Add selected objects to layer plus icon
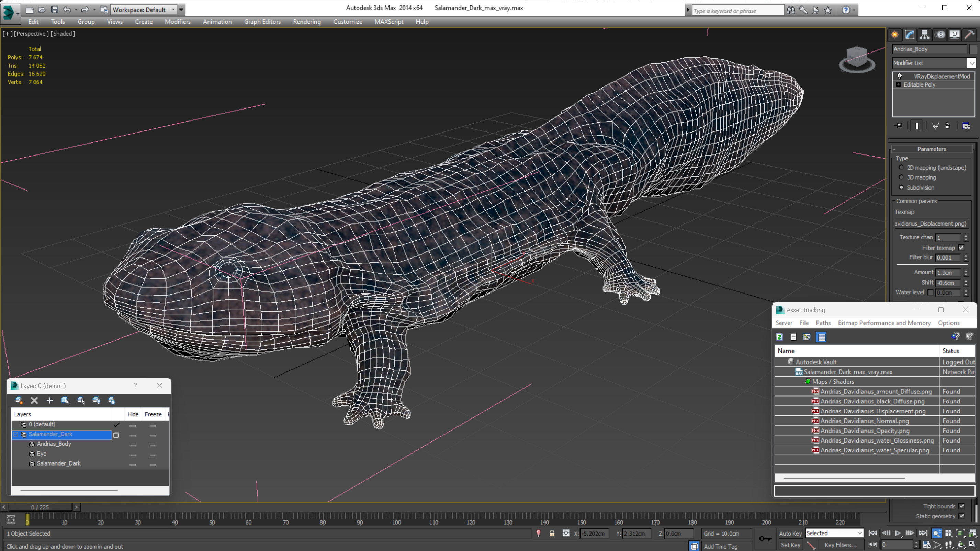Screen dimensions: 980x551 click(x=50, y=400)
